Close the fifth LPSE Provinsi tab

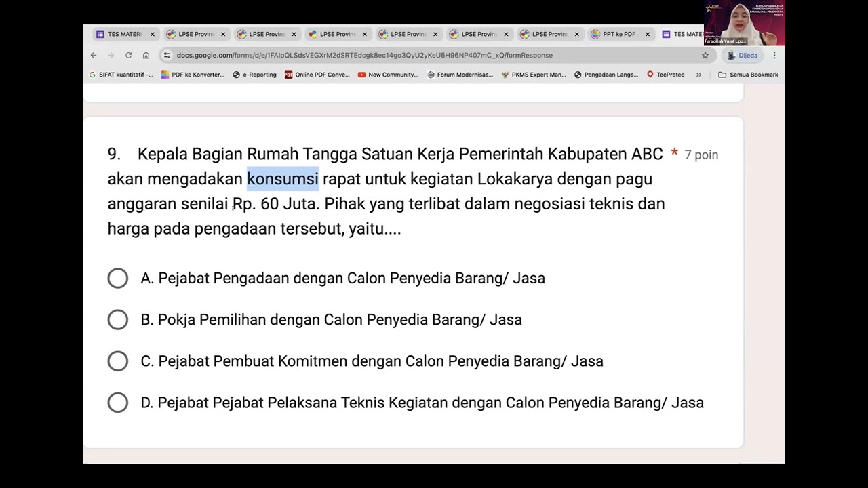pos(506,34)
